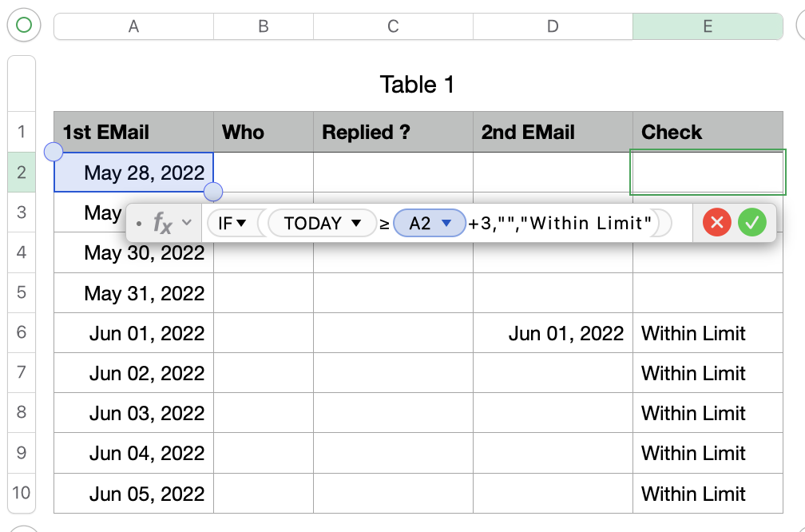
Task: Click the "Within Limit" text in the formula bar
Action: point(590,224)
